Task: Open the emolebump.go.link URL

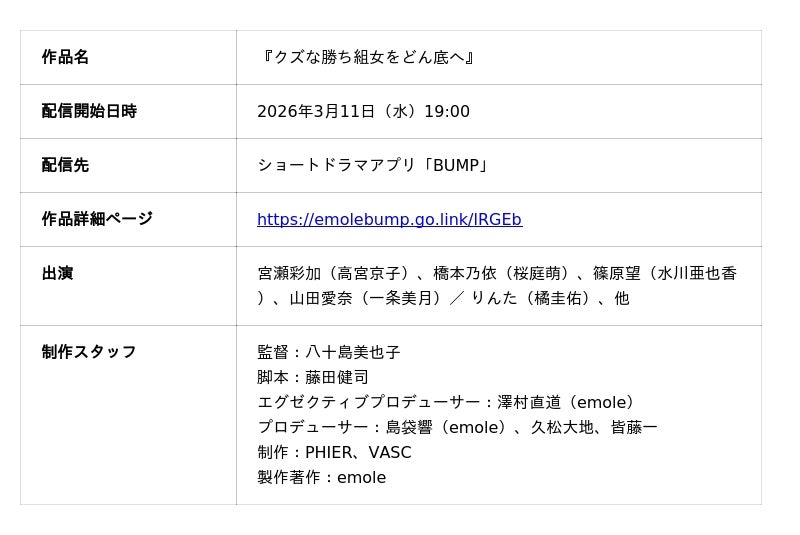Action: [x=389, y=220]
